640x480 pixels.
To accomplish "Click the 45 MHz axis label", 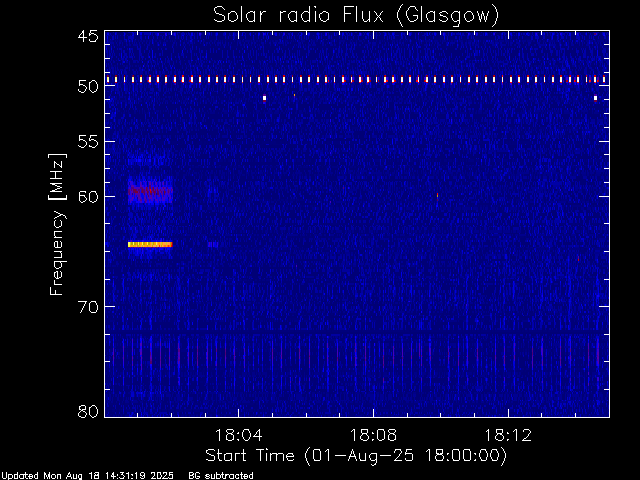I will pyautogui.click(x=88, y=36).
